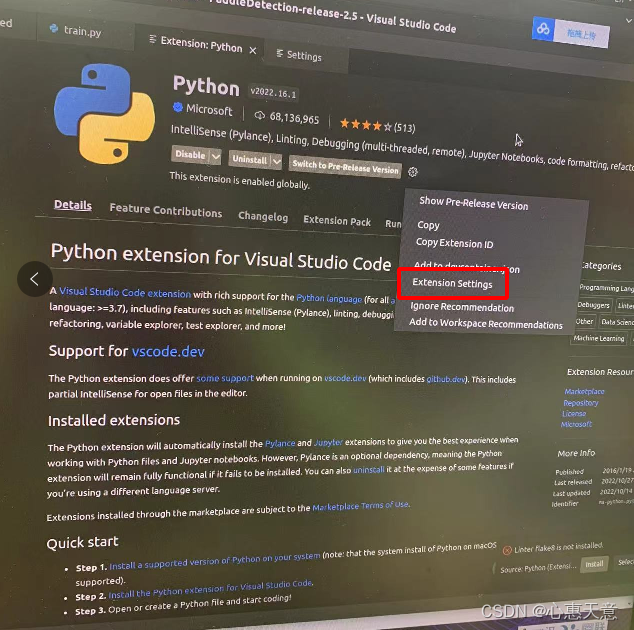634x630 pixels.
Task: Click the cloud upload button label
Action: point(581,35)
